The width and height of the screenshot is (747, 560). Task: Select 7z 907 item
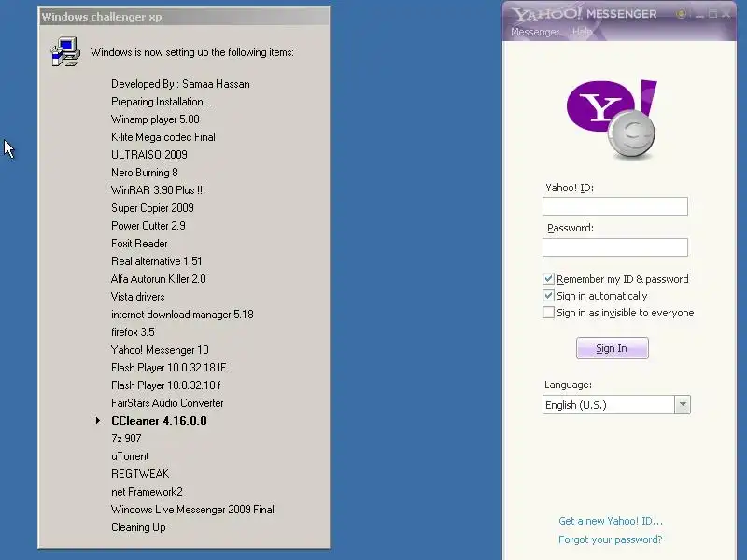(x=126, y=438)
